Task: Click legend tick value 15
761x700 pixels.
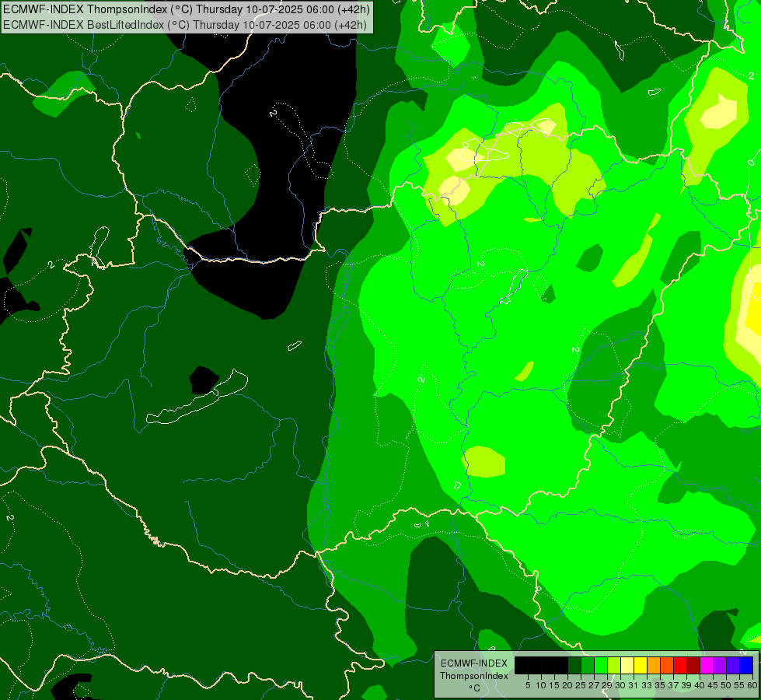Action: [554, 685]
